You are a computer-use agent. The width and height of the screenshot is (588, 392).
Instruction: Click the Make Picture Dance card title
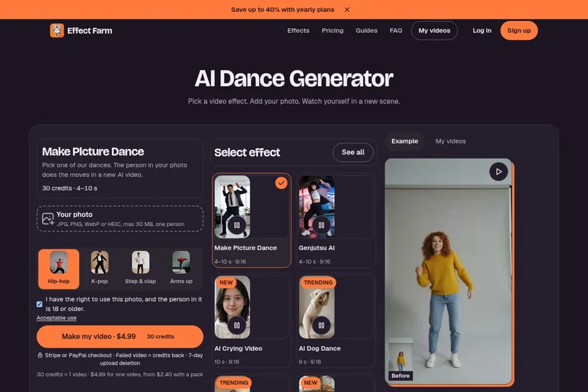(x=246, y=248)
